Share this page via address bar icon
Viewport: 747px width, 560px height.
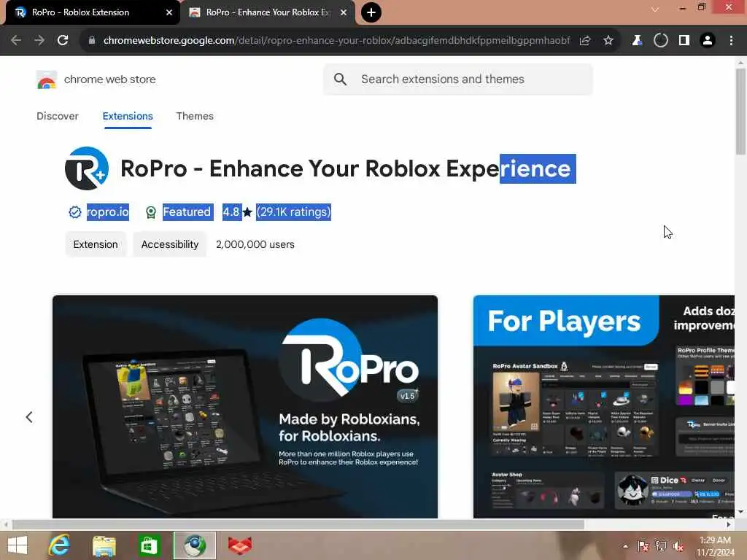pyautogui.click(x=585, y=41)
